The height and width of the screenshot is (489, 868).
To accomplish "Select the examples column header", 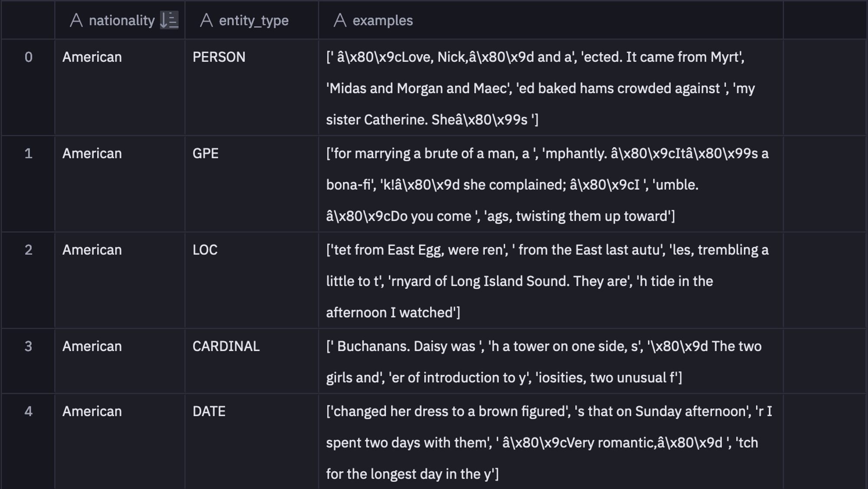I will [382, 20].
